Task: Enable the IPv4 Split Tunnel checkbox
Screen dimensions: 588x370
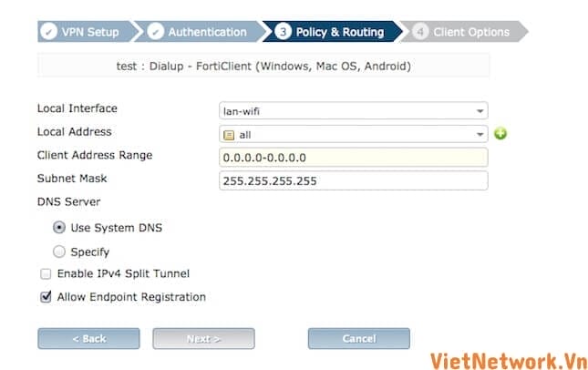Action: click(x=46, y=273)
